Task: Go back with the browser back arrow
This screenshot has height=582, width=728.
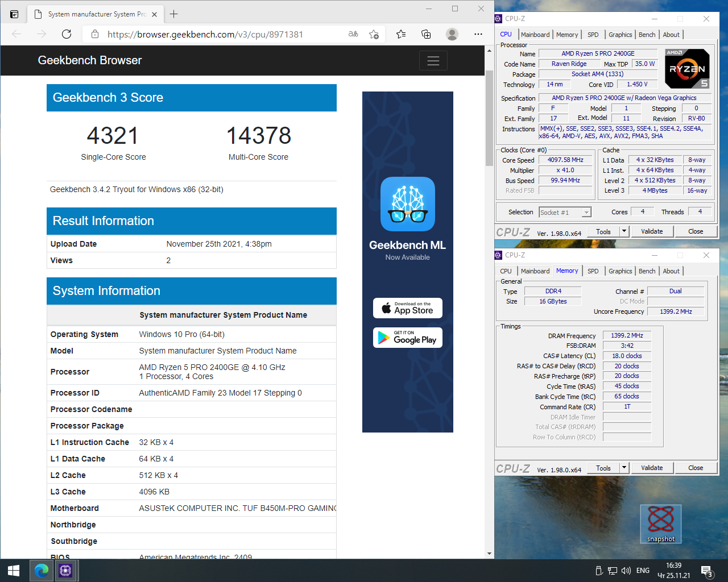Action: (16, 34)
